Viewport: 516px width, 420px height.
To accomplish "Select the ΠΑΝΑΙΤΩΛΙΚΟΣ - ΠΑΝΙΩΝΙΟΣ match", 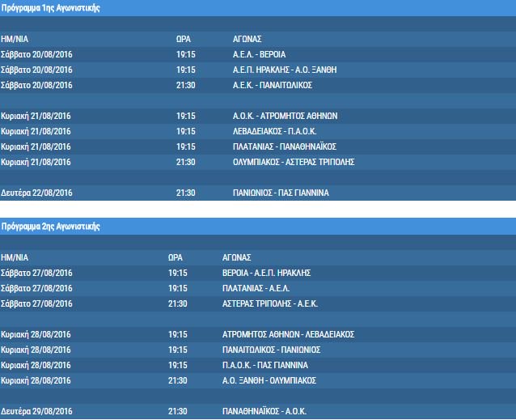I will (x=271, y=350).
